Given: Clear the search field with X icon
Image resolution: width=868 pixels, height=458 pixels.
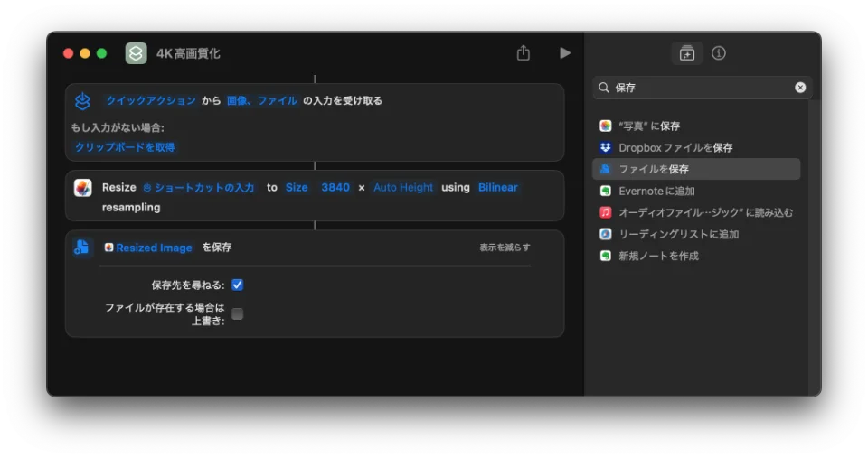Looking at the screenshot, I should pyautogui.click(x=800, y=88).
